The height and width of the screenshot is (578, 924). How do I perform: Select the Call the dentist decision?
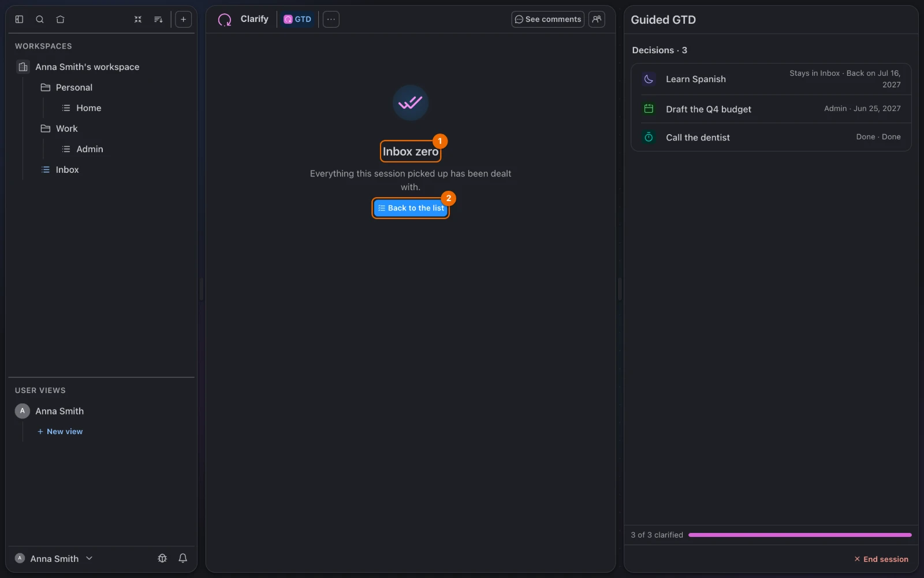[771, 137]
